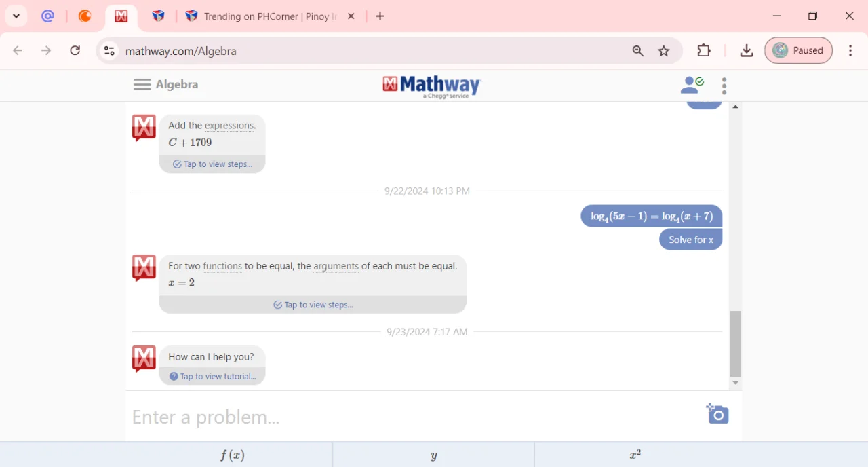This screenshot has height=467, width=868.
Task: Minimize the browser window
Action: [x=777, y=16]
